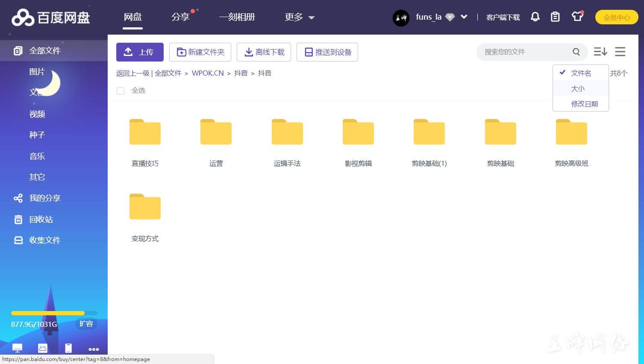644x364 pixels.
Task: Switch to list view with the hamburger icon
Action: (x=620, y=52)
